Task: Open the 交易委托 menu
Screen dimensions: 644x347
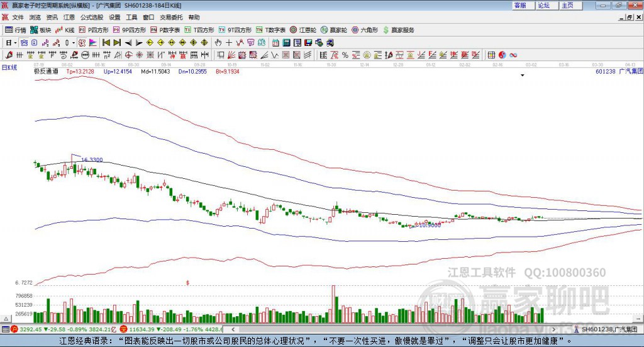Action: coord(171,17)
